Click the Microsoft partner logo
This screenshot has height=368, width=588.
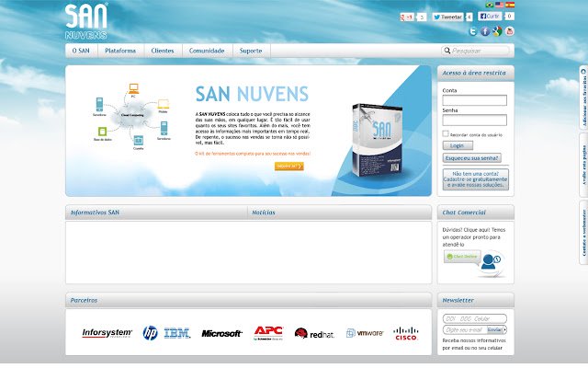(x=221, y=333)
